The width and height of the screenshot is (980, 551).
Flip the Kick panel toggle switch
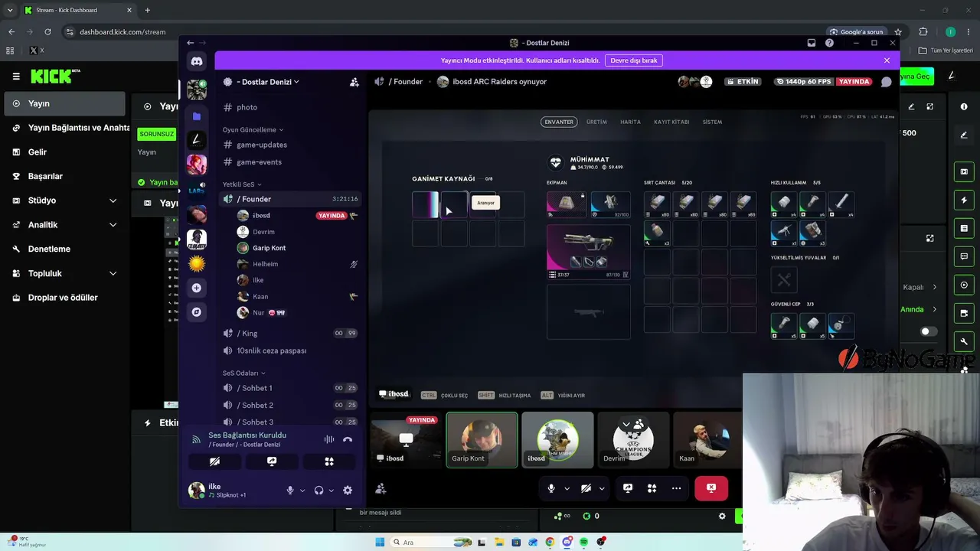929,331
